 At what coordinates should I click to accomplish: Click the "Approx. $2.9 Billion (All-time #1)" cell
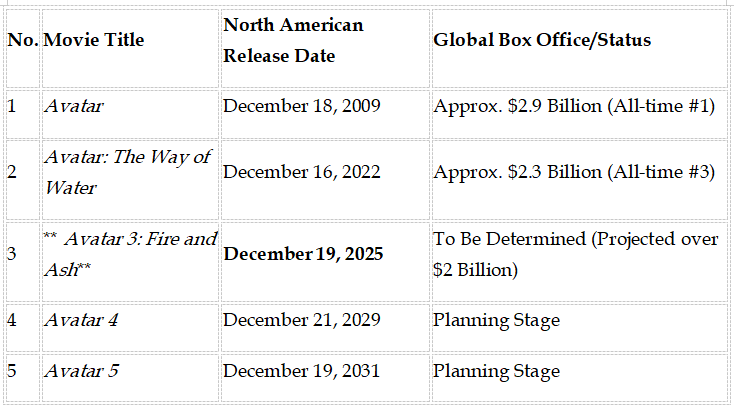pyautogui.click(x=574, y=105)
